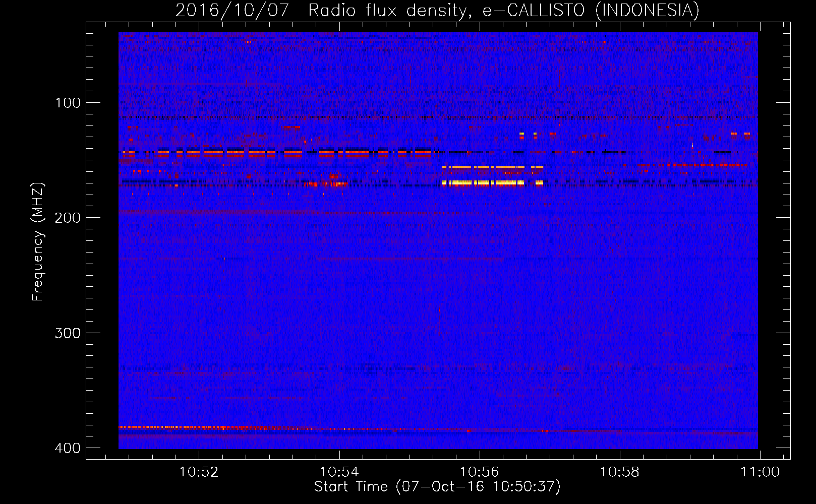816x504 pixels.
Task: Click the 10:58 time tick label
Action: point(620,472)
